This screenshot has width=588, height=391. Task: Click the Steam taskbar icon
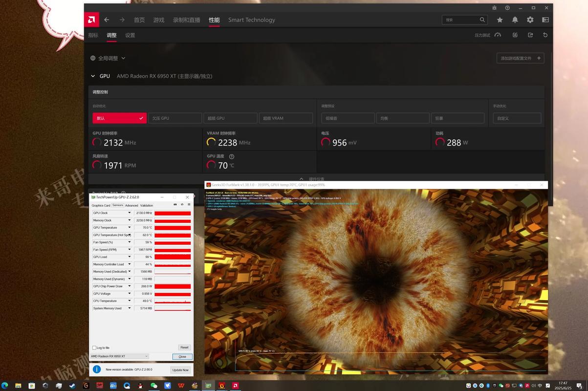pyautogui.click(x=72, y=386)
